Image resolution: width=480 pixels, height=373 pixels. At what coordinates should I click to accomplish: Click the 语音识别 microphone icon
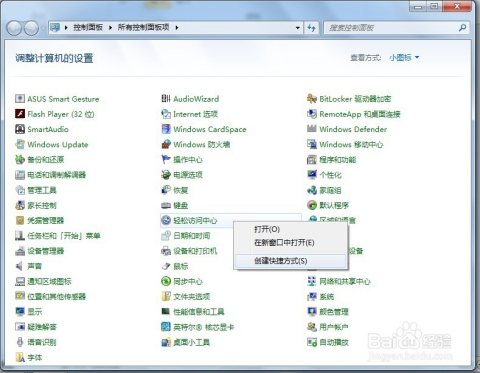[x=20, y=342]
